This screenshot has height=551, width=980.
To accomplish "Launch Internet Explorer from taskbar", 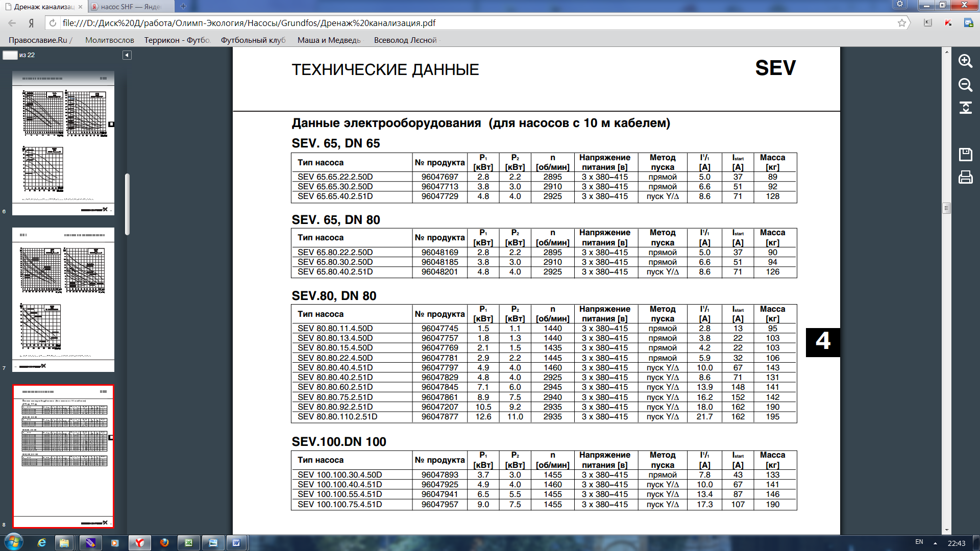I will click(x=42, y=543).
